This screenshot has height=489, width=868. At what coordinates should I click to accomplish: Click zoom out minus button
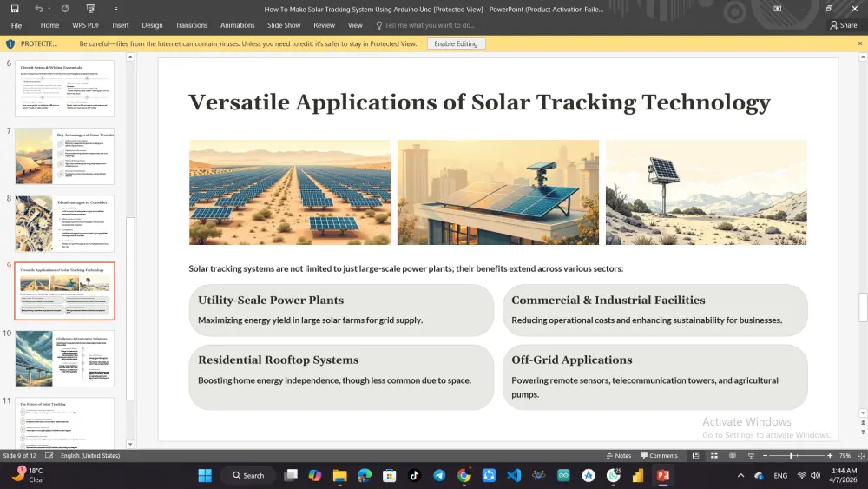tap(765, 456)
